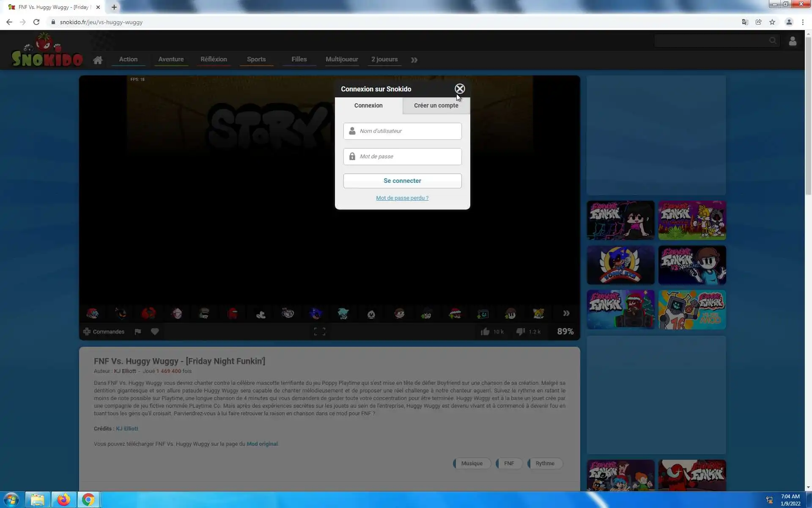
Task: Click the site search magnifier icon
Action: coord(772,41)
